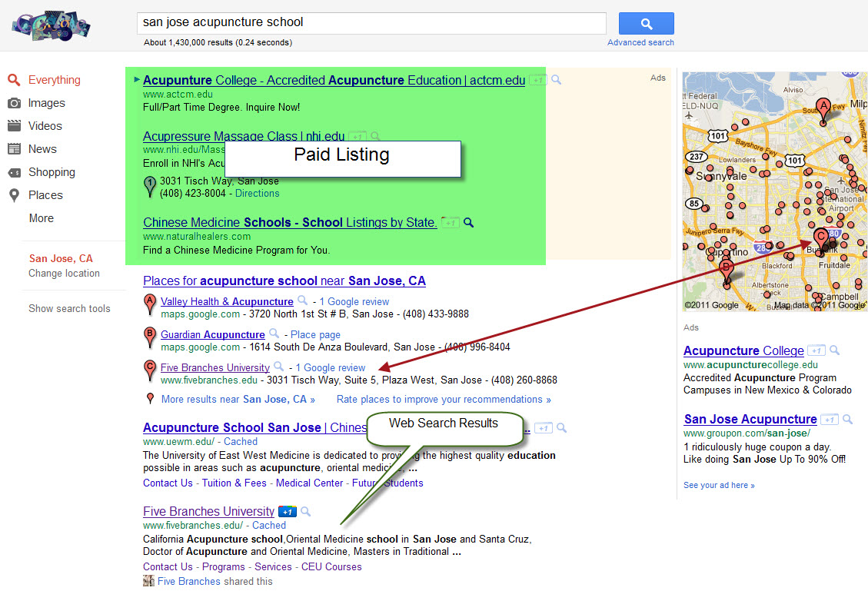Open Acupressure Massage Class nhi.edu ad

244,135
